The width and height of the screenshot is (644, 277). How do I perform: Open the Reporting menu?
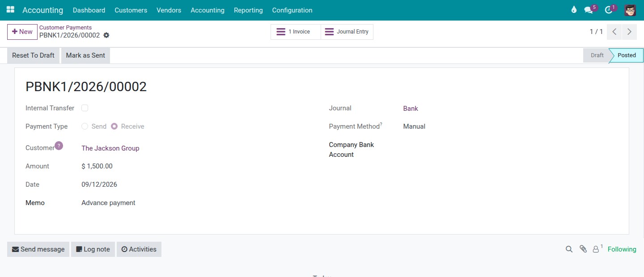(248, 10)
